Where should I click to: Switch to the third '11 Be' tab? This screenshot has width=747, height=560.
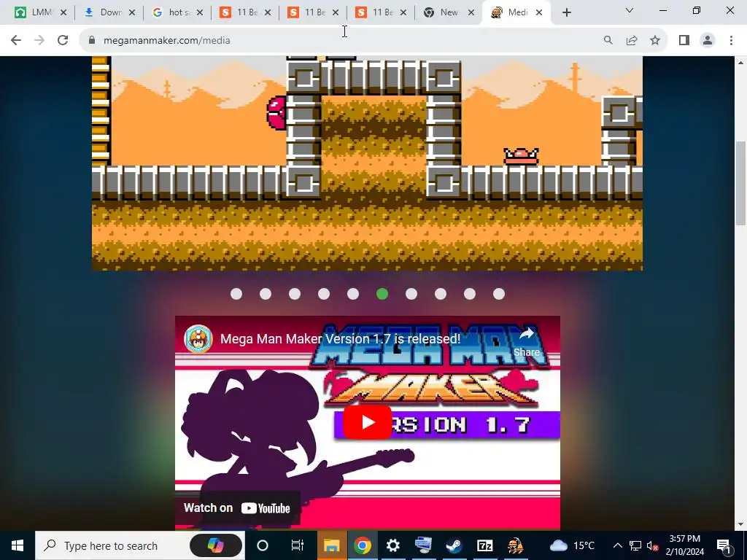381,13
